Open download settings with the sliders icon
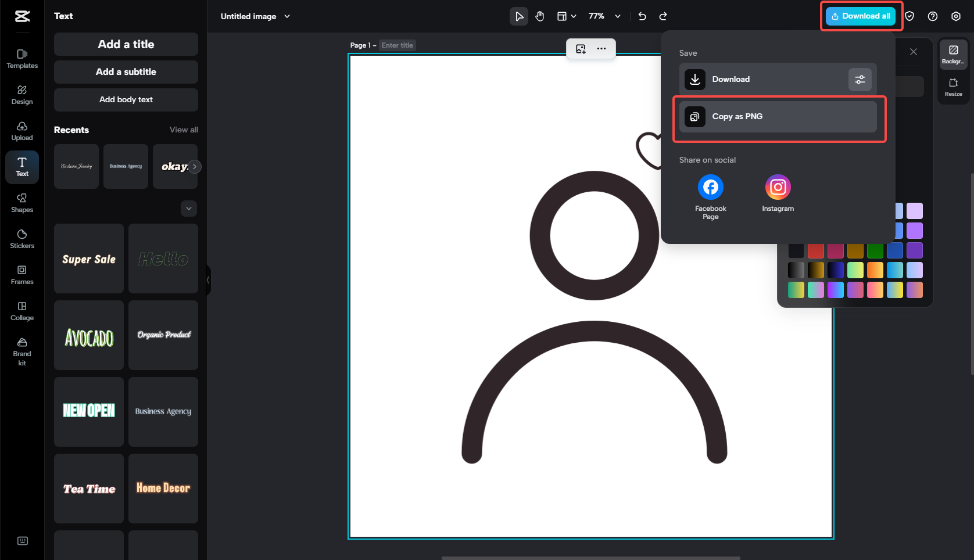Image resolution: width=974 pixels, height=560 pixels. [860, 79]
